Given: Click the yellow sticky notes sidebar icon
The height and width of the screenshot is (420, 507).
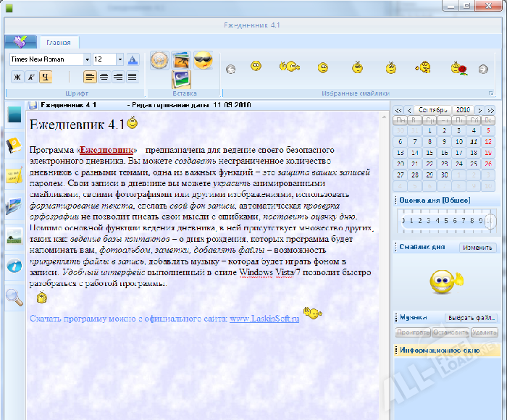Looking at the screenshot, I should click(14, 176).
